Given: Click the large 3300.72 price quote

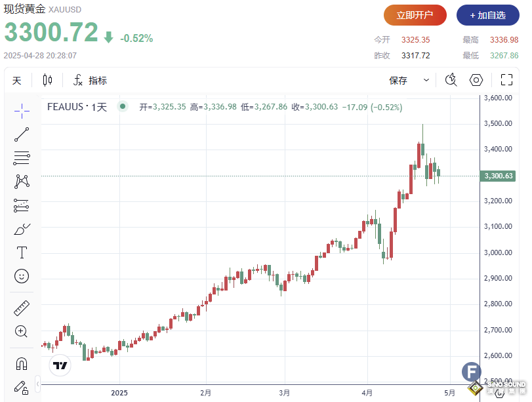Looking at the screenshot, I should pos(51,32).
